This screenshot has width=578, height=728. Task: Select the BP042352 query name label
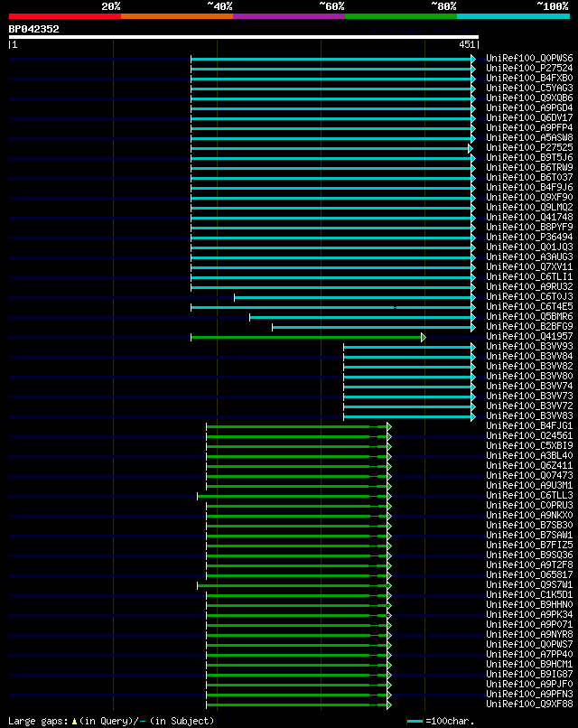tap(34, 29)
